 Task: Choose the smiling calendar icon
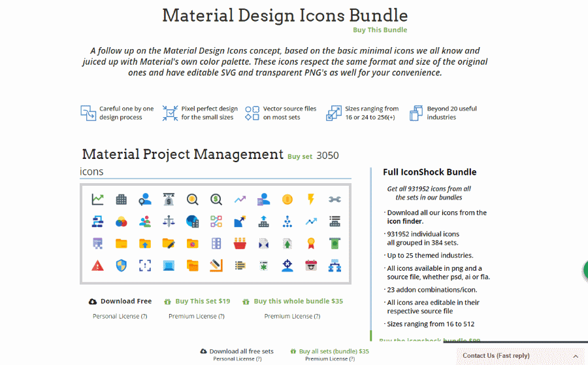[x=311, y=266]
